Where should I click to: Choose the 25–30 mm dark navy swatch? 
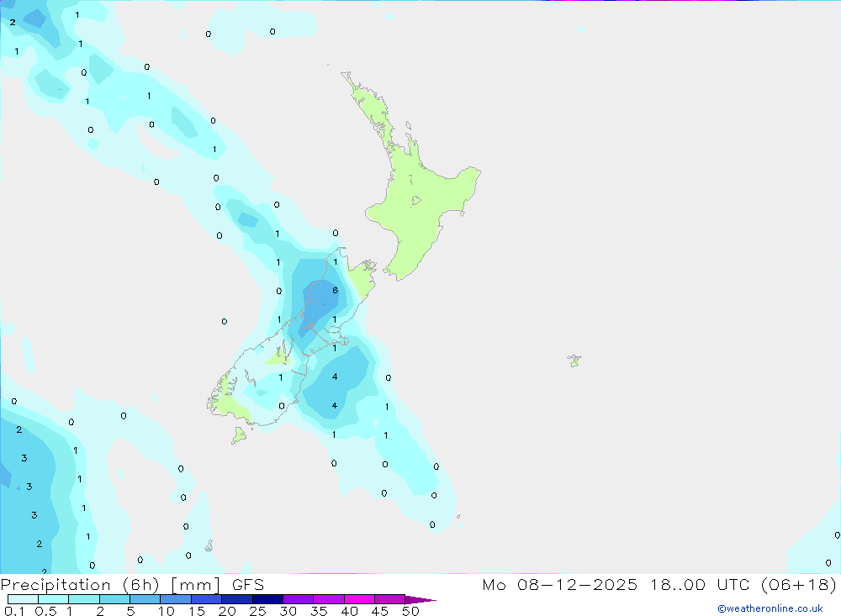[x=267, y=599]
